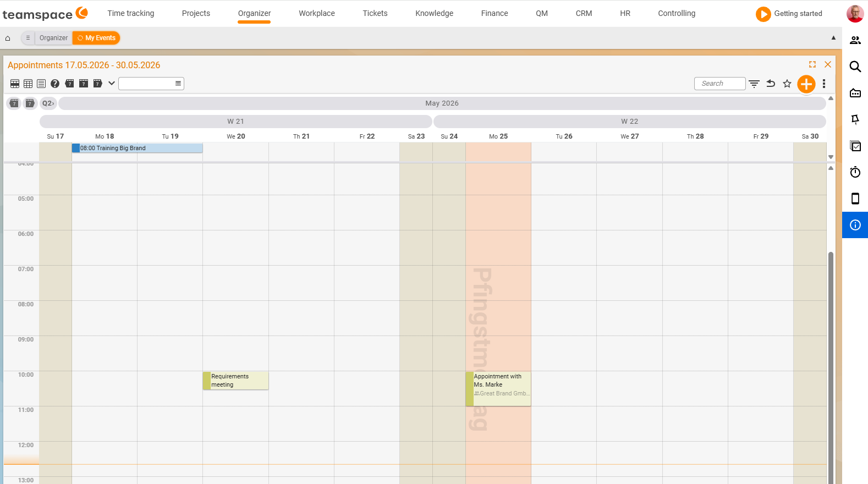Open the Organizer menu
Image resolution: width=868 pixels, height=484 pixels.
[254, 13]
